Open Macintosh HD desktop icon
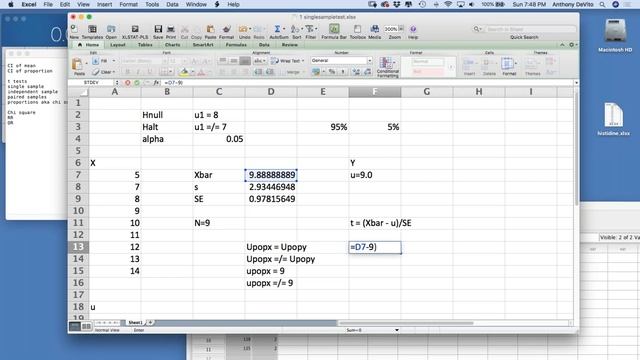The height and width of the screenshot is (360, 640). point(615,36)
